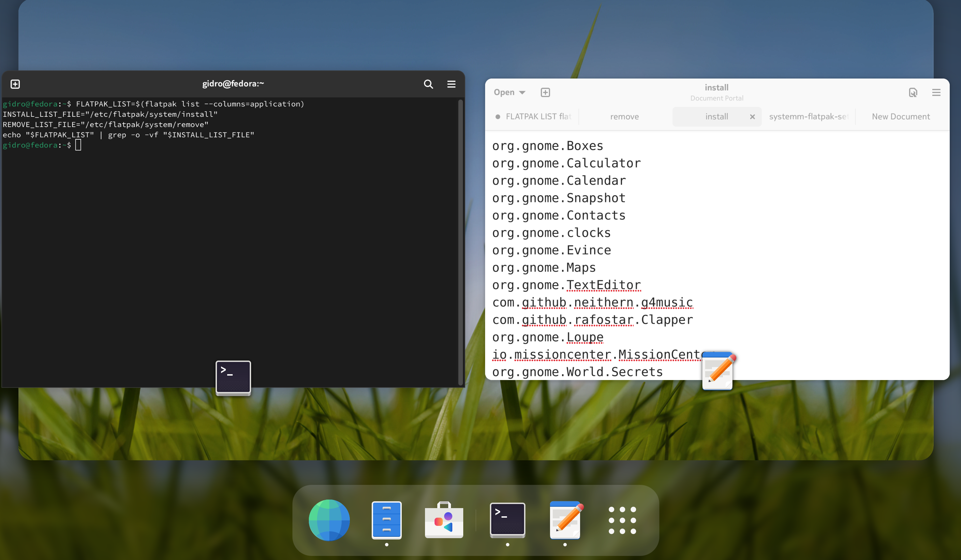Image resolution: width=961 pixels, height=560 pixels.
Task: Open the Text Editor hamburger menu
Action: [x=936, y=93]
